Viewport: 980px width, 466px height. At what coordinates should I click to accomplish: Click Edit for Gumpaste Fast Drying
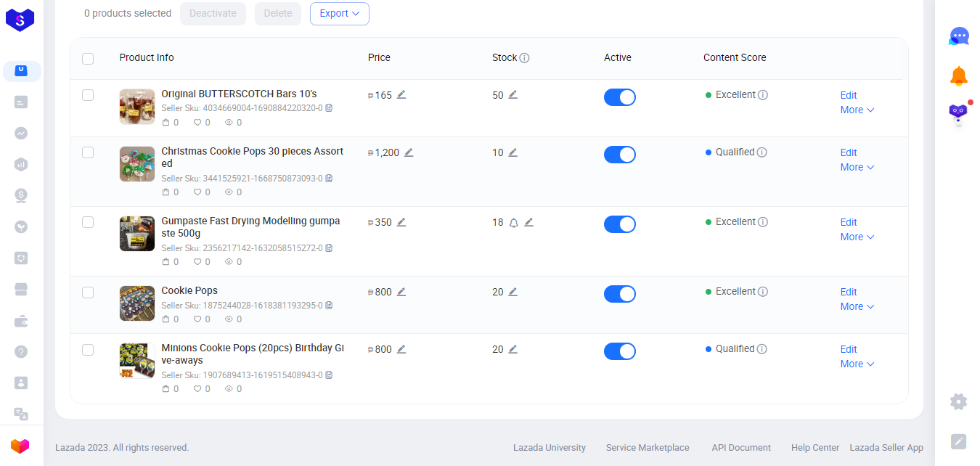pyautogui.click(x=849, y=223)
